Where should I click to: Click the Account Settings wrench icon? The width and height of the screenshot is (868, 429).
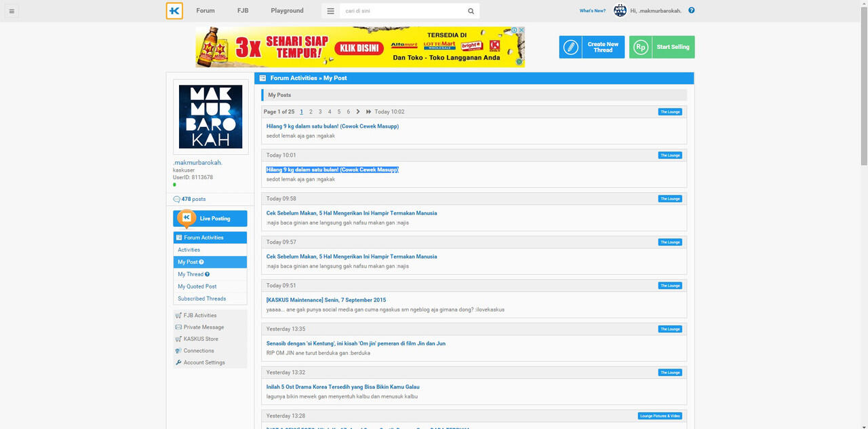178,362
